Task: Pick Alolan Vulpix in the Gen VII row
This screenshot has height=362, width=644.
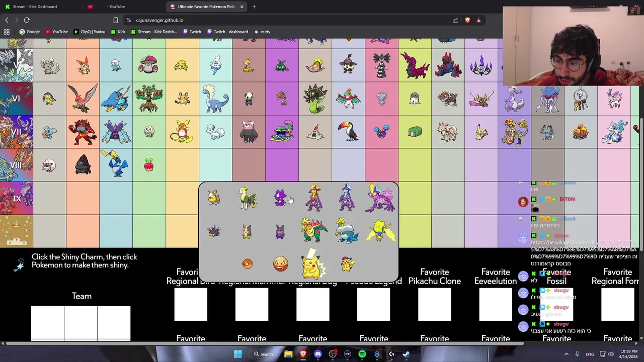Action: point(215,132)
